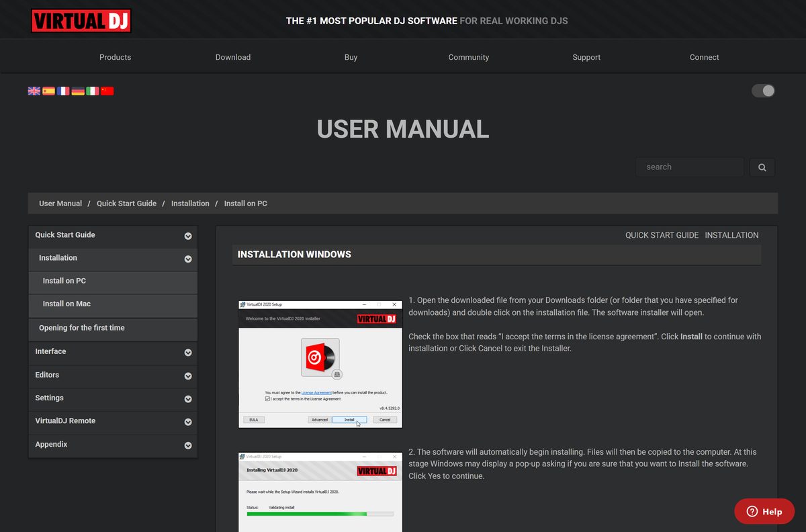Expand the Settings section chevron

pos(188,398)
